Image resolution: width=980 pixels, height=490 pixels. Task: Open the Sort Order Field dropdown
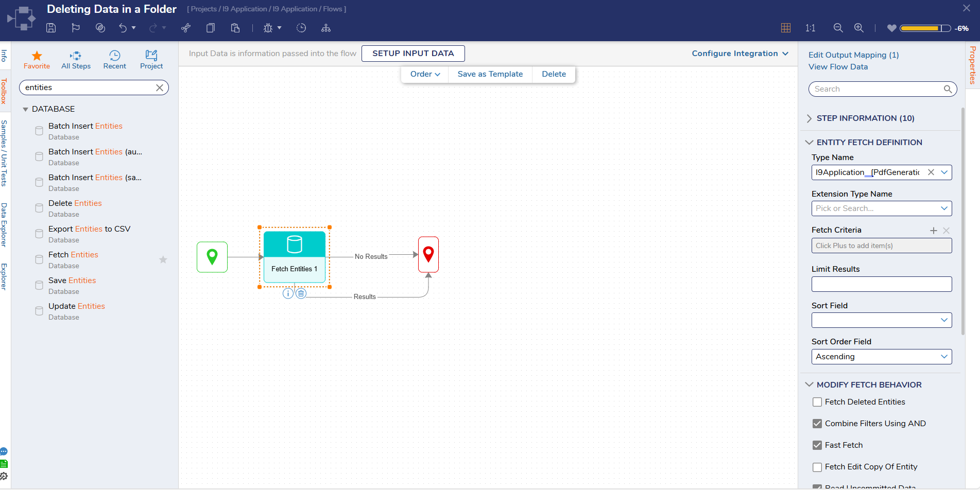click(x=881, y=357)
